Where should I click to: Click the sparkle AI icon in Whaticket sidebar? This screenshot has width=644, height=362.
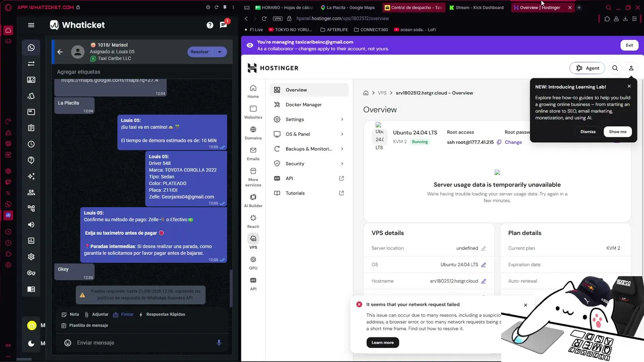(x=31, y=176)
